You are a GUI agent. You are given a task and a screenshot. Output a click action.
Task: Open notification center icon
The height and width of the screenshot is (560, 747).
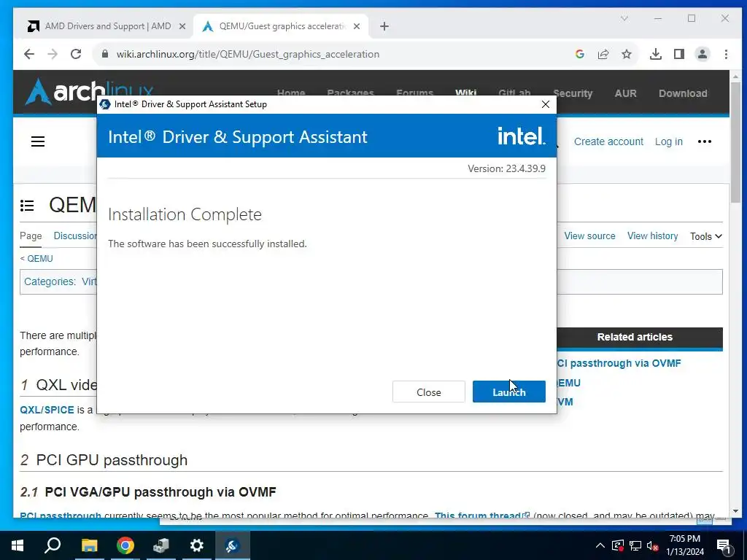(x=723, y=546)
